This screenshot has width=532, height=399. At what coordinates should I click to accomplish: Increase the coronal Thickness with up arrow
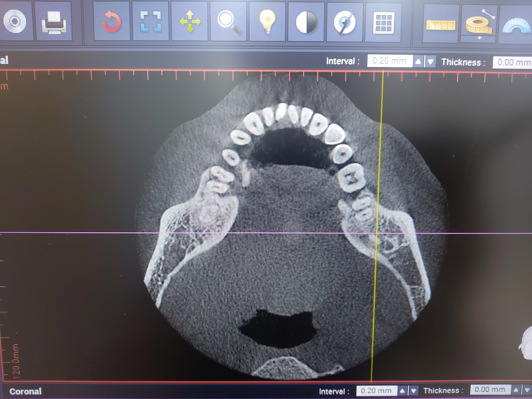click(x=516, y=390)
